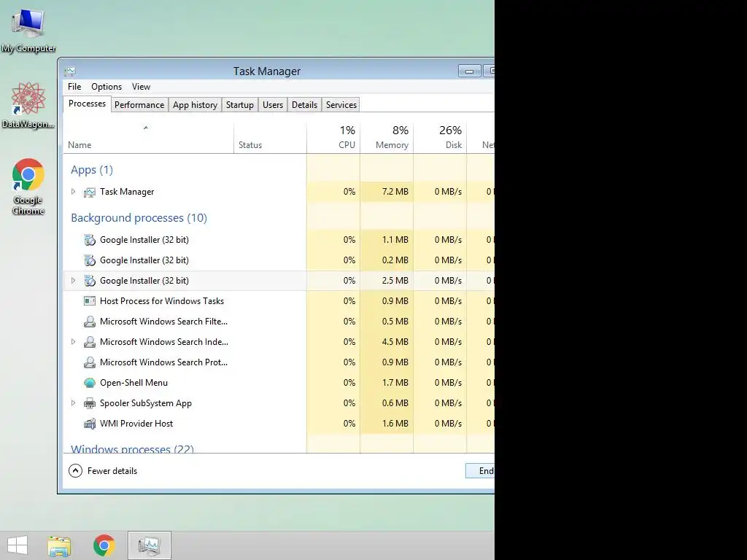Select the Spooler SubSystem App name
This screenshot has width=747, height=560.
146,403
